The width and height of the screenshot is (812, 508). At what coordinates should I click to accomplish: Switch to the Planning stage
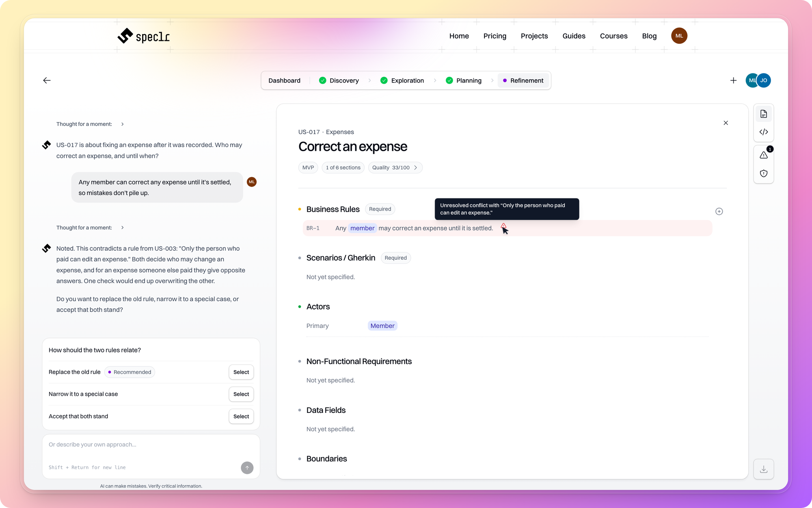(x=464, y=80)
